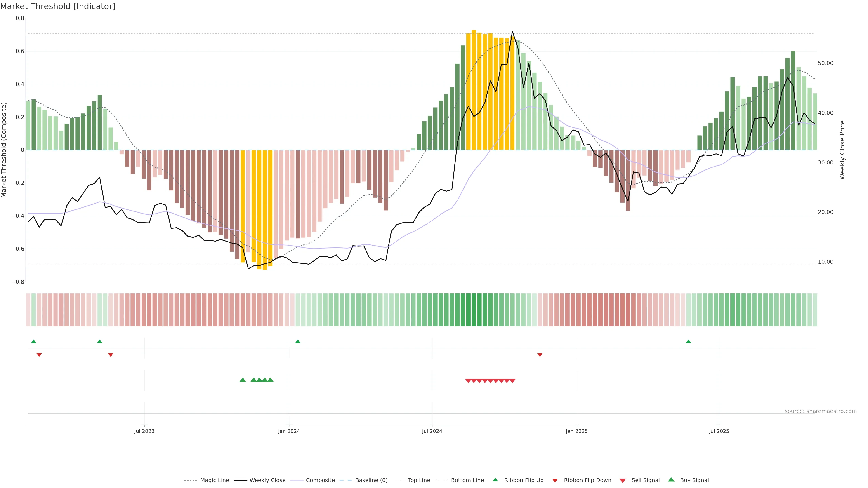The width and height of the screenshot is (868, 488).
Task: Click the Market Threshold [Indicator] chart title
Action: click(58, 6)
